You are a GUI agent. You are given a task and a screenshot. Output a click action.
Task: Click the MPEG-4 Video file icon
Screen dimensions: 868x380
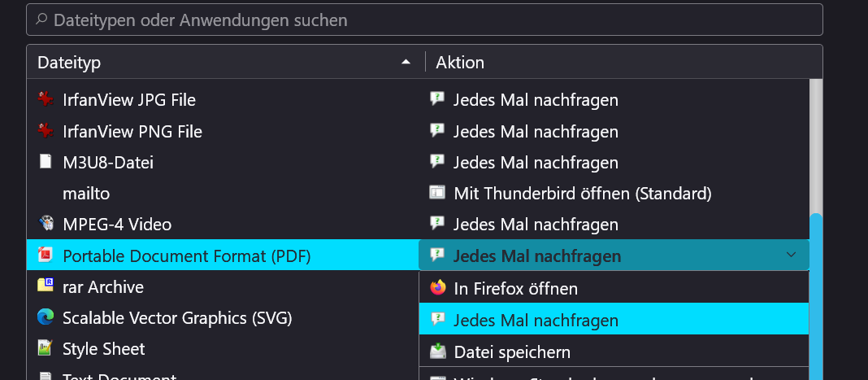(46, 224)
